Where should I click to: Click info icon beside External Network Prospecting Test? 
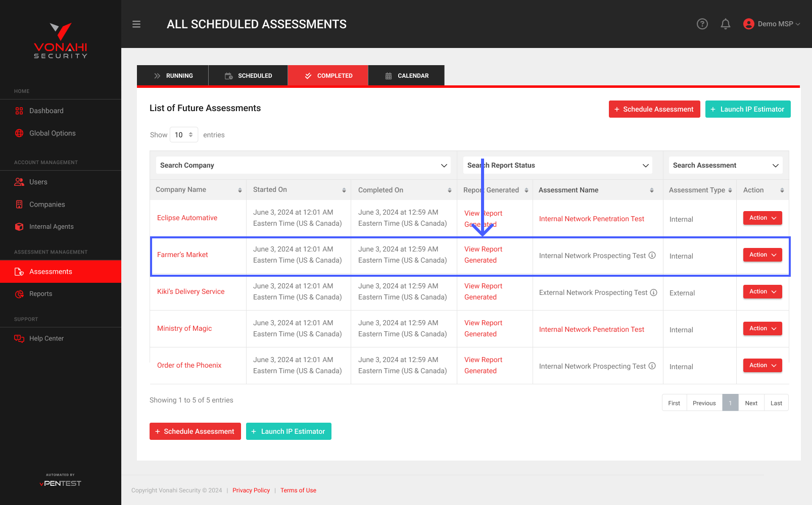coord(653,292)
